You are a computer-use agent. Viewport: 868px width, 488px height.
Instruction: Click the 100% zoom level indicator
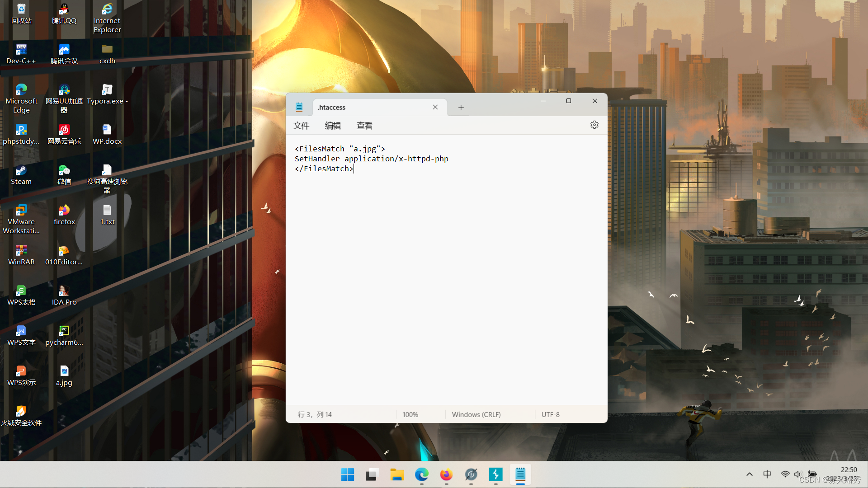pos(410,414)
